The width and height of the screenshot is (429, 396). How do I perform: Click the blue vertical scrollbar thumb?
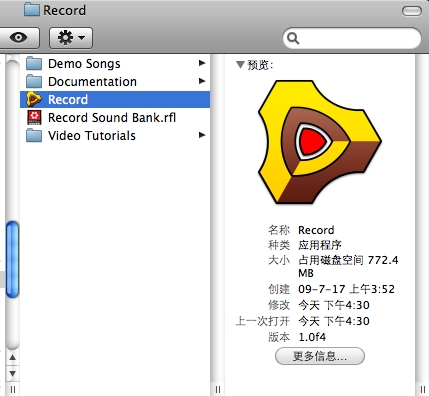[12, 259]
